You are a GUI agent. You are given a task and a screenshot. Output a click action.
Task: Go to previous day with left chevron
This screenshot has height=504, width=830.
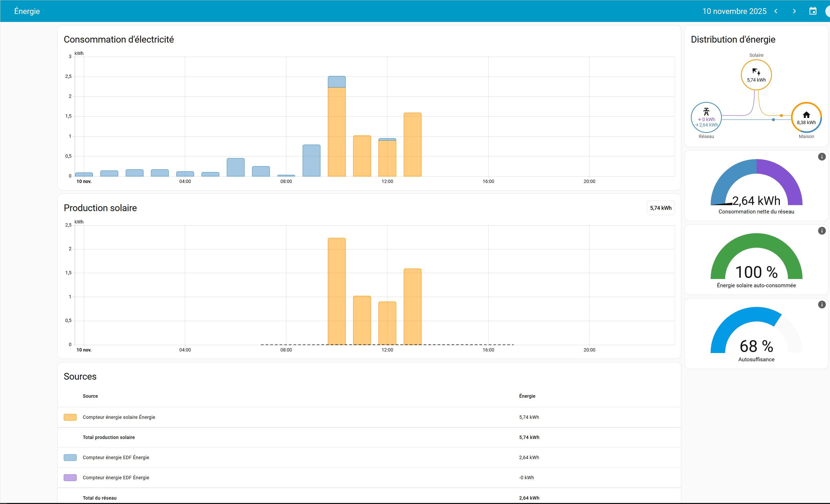coord(776,11)
